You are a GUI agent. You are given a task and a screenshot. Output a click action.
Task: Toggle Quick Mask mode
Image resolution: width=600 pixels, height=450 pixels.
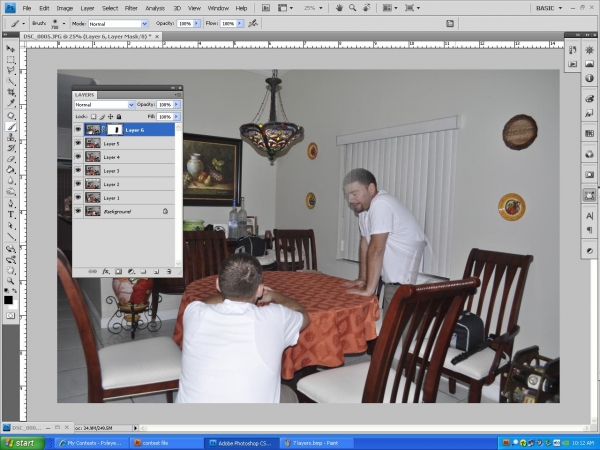tap(10, 316)
